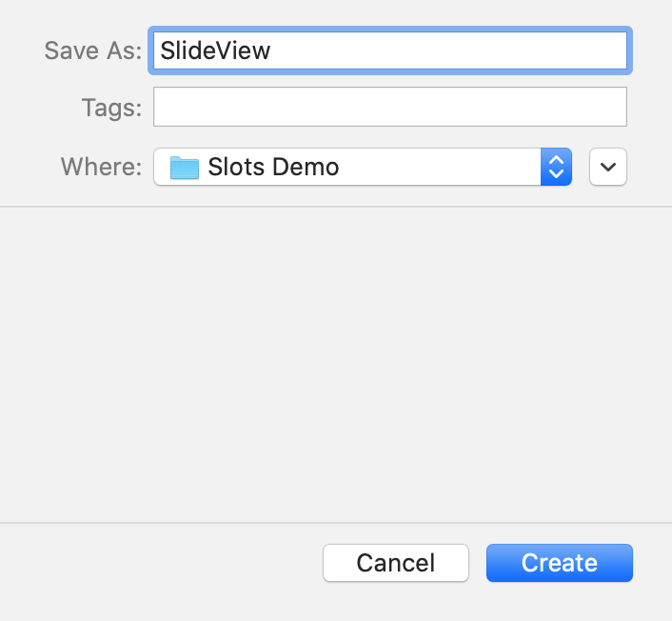Confirm file creation with Create
This screenshot has height=621, width=672.
point(560,563)
